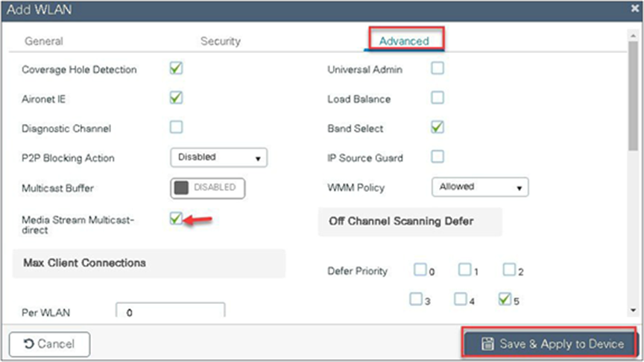Image resolution: width=644 pixels, height=362 pixels.
Task: Switch to the General tab
Action: point(43,41)
